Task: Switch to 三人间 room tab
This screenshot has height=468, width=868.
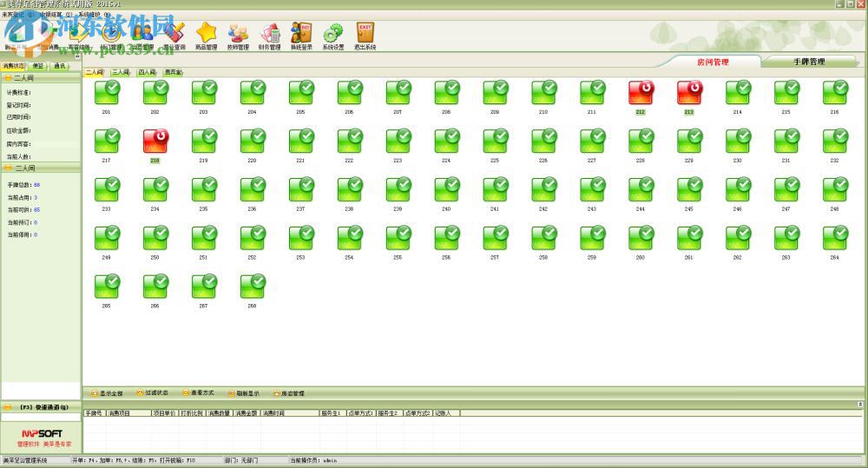Action: (121, 72)
